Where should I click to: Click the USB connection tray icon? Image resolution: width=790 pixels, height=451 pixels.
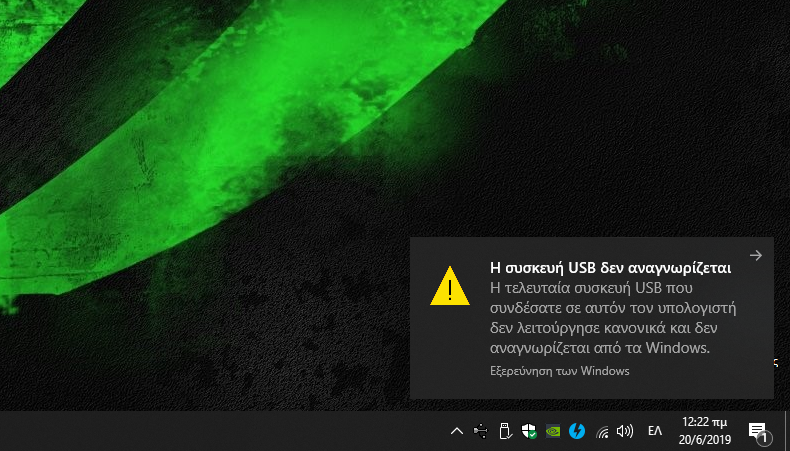click(481, 431)
